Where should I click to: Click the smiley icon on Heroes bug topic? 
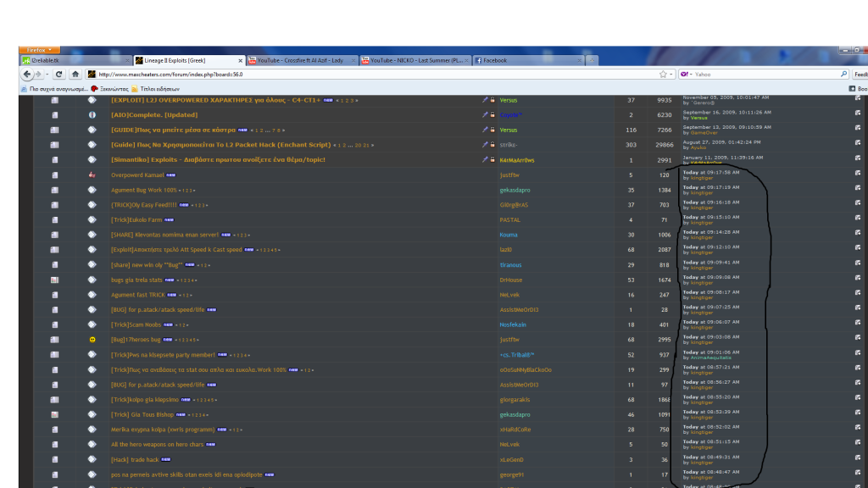[92, 339]
